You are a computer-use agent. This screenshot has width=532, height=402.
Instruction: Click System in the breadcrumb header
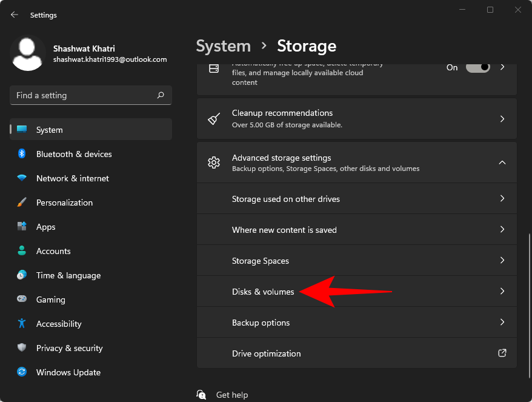[223, 46]
